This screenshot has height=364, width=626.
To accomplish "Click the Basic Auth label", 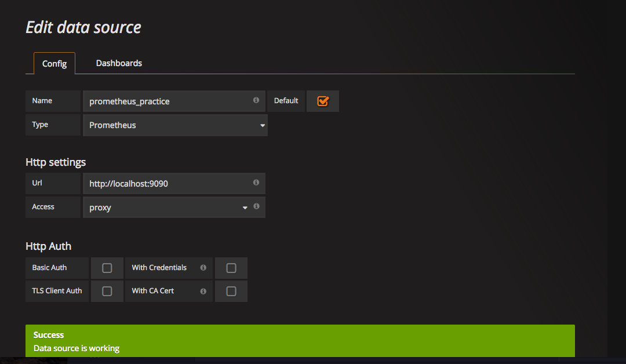I will [50, 268].
